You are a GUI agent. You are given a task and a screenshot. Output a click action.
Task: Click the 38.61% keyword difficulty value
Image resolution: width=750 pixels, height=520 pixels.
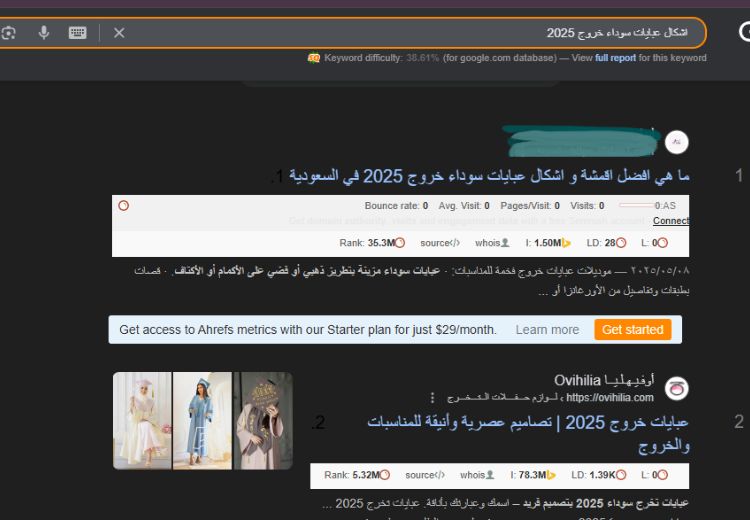click(422, 58)
